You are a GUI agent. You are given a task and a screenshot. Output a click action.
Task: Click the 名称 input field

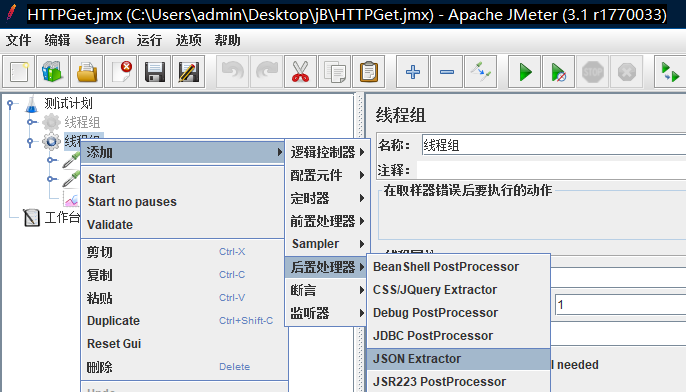click(553, 145)
